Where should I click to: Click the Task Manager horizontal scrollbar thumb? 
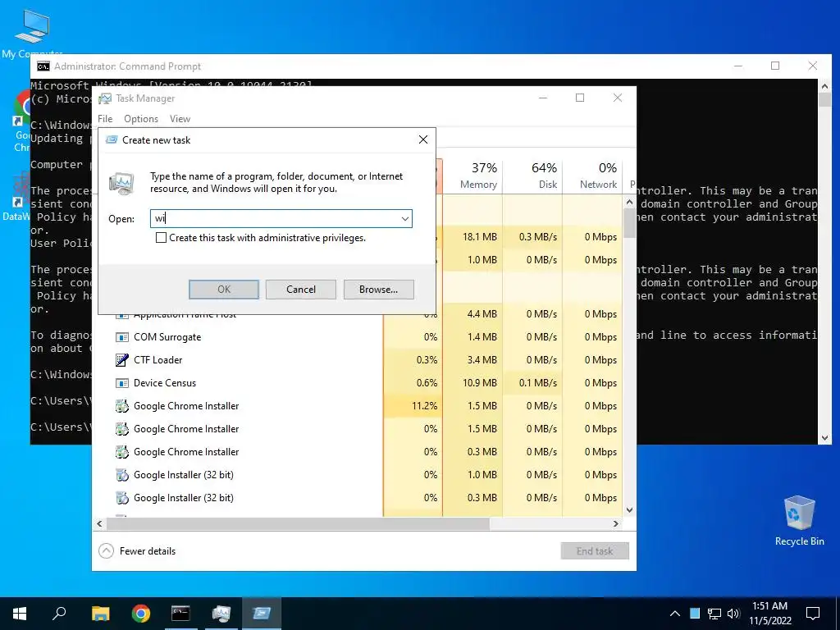[x=297, y=523]
